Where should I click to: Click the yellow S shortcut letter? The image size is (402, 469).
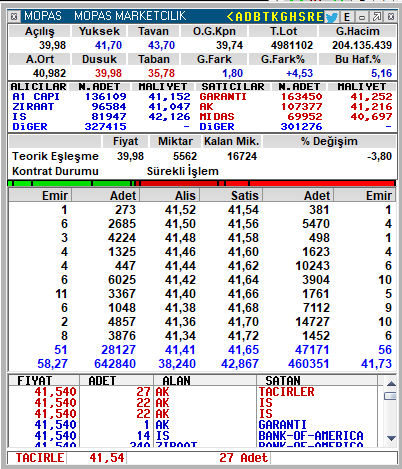click(x=302, y=16)
